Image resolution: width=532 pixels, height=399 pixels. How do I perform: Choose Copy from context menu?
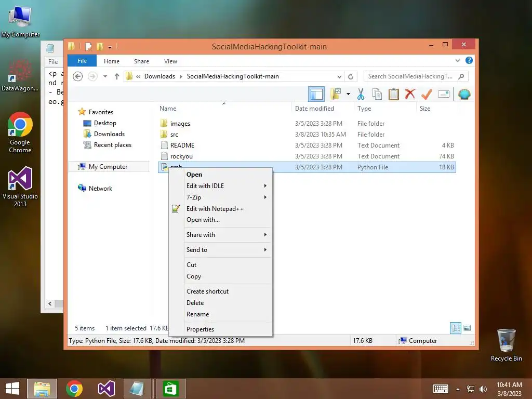220,276
